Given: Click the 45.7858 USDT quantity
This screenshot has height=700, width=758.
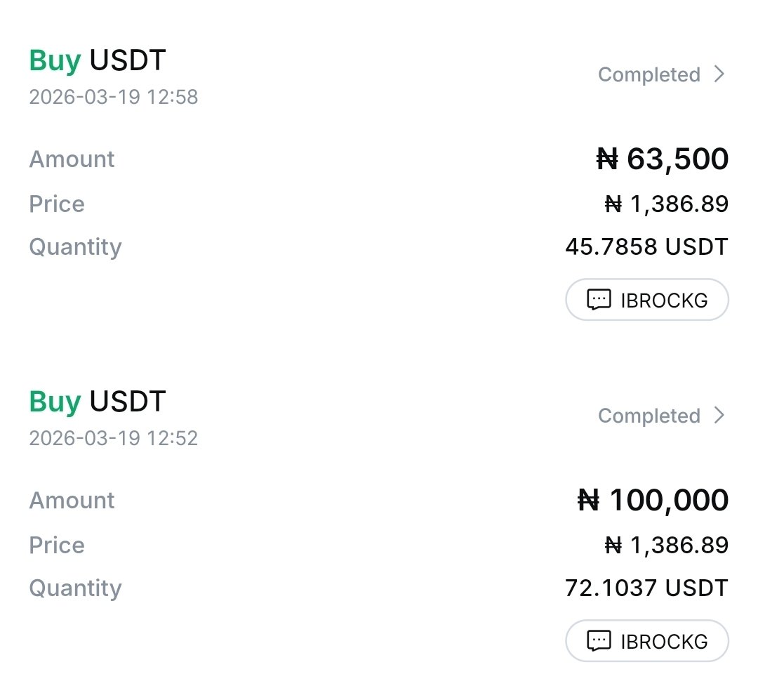Looking at the screenshot, I should 646,247.
